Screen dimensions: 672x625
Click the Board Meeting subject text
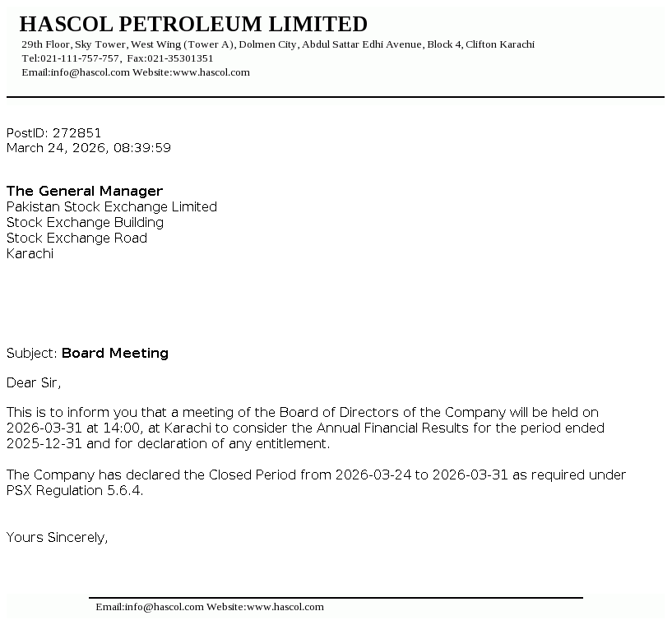(115, 353)
